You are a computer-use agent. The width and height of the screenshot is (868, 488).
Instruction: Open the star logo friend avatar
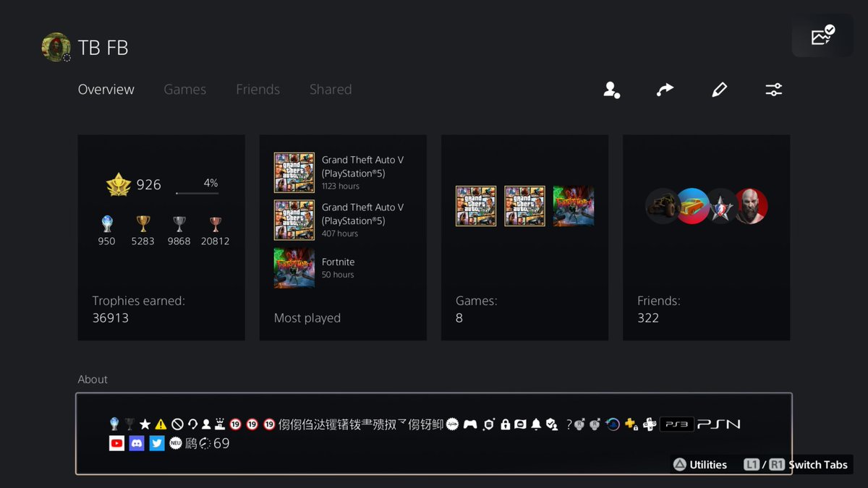pos(721,207)
